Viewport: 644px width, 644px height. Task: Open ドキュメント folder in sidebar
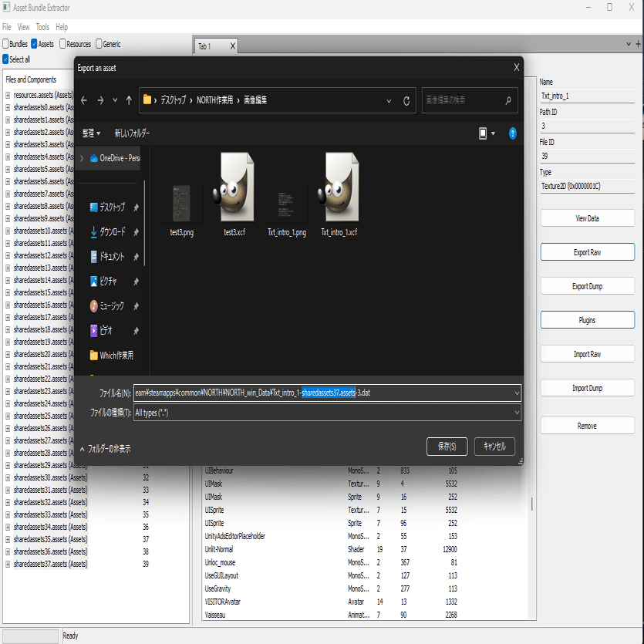coord(106,257)
